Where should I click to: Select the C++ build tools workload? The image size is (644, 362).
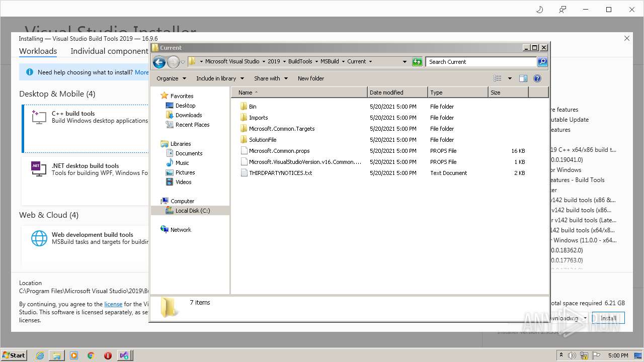86,129
